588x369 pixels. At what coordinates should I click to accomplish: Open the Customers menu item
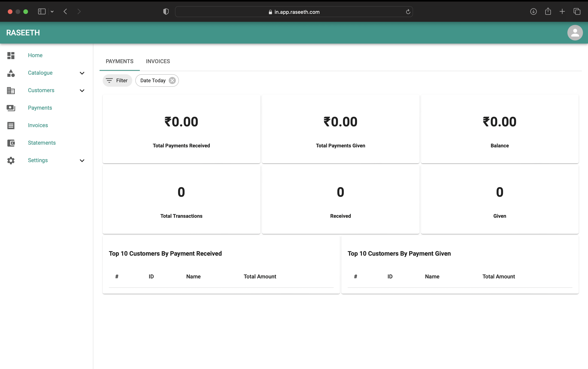click(41, 90)
